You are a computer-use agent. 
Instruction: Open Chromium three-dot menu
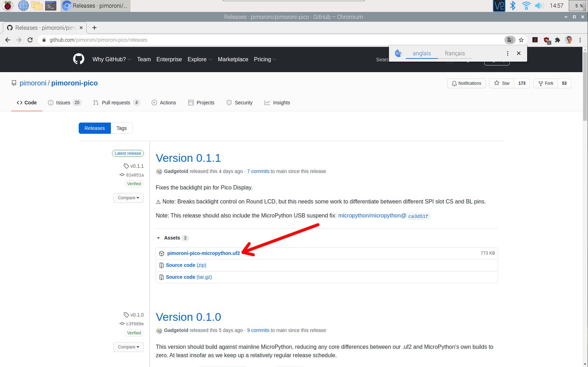pyautogui.click(x=580, y=40)
